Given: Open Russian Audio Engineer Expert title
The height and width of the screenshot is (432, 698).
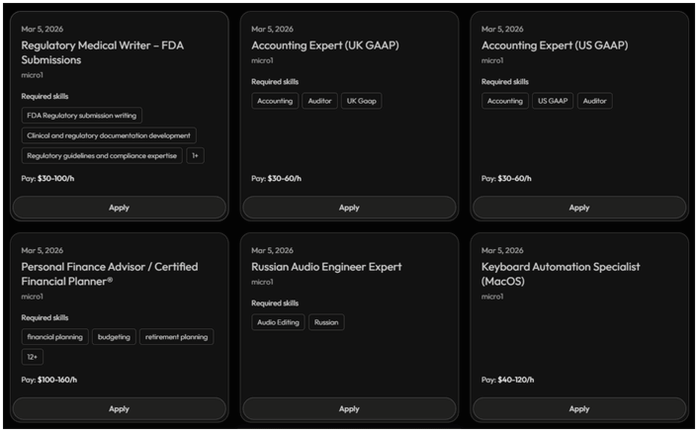Looking at the screenshot, I should pyautogui.click(x=326, y=267).
